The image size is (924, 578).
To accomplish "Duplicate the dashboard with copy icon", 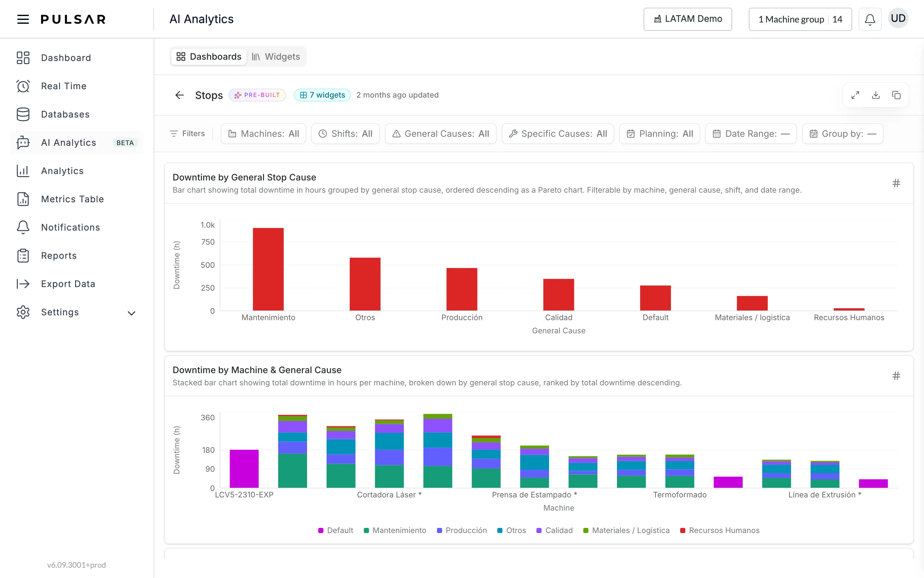I will pos(896,95).
